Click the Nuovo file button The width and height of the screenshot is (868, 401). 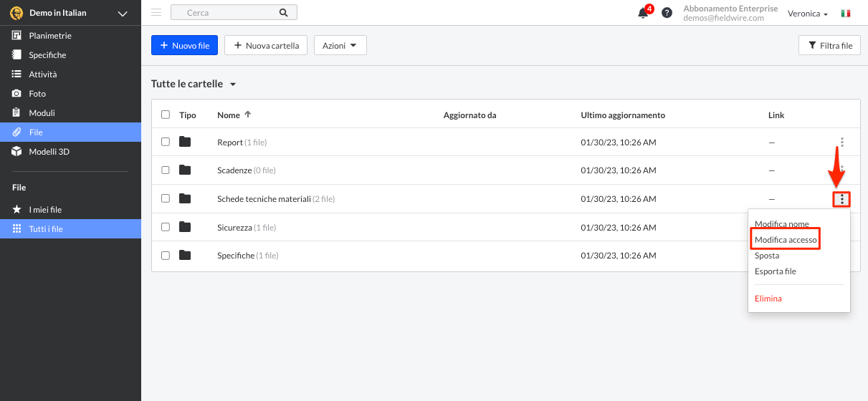pos(184,46)
